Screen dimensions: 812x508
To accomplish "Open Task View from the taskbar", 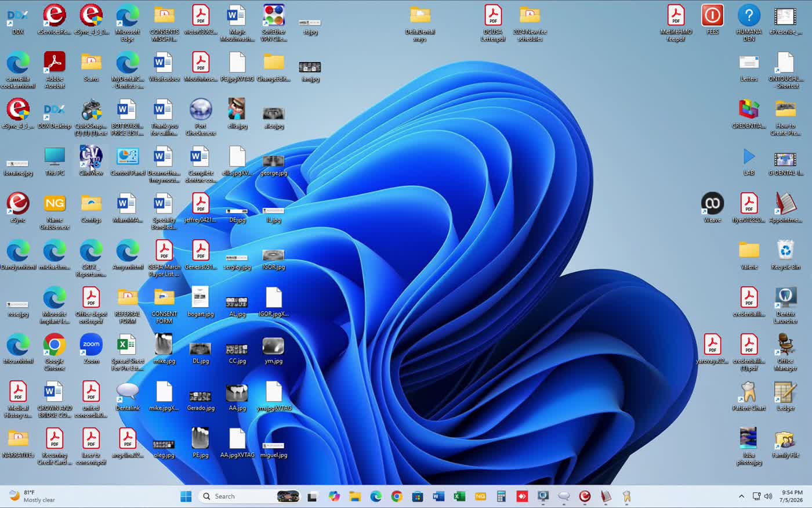I will 313,496.
